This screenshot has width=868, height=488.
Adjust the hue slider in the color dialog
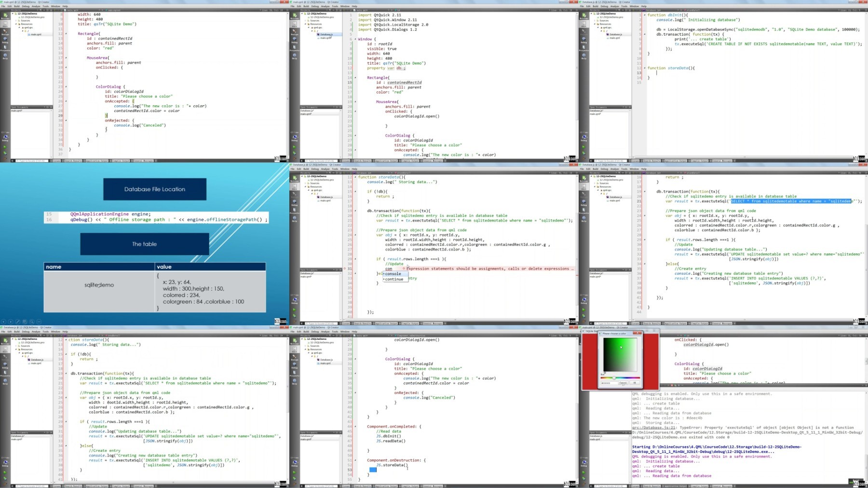620,378
